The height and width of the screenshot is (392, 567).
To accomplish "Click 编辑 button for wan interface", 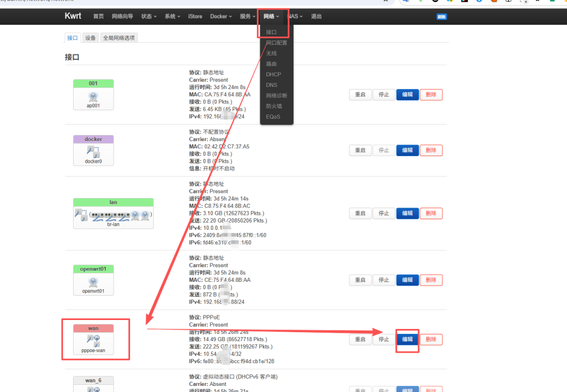I will pyautogui.click(x=407, y=339).
